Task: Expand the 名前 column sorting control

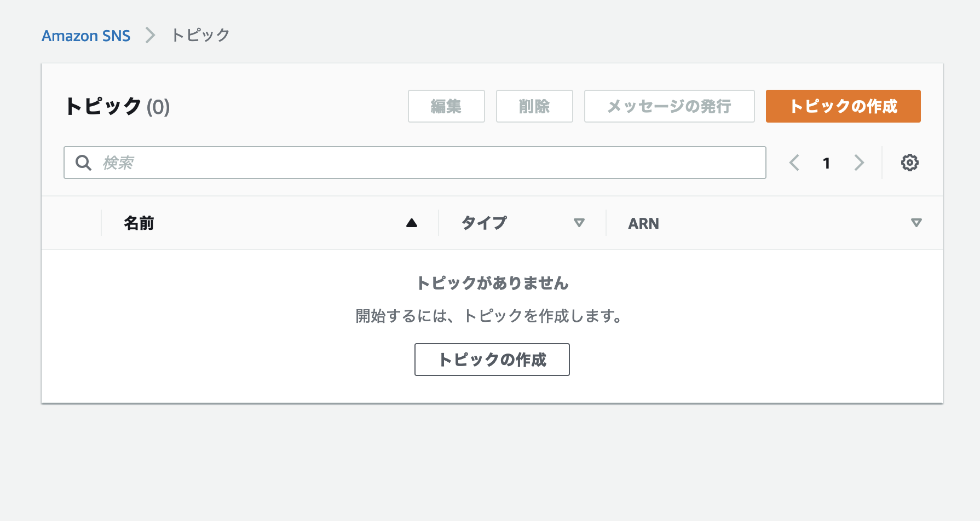Action: pyautogui.click(x=412, y=222)
